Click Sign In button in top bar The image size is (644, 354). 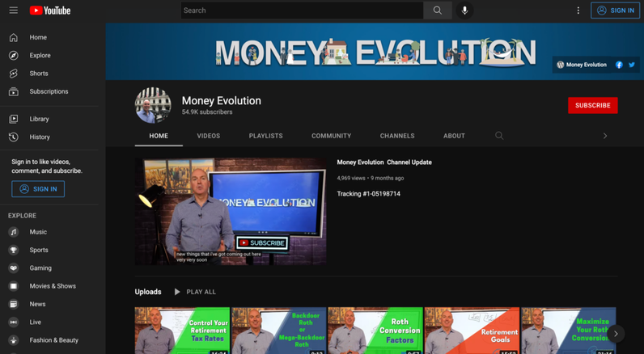click(x=615, y=11)
